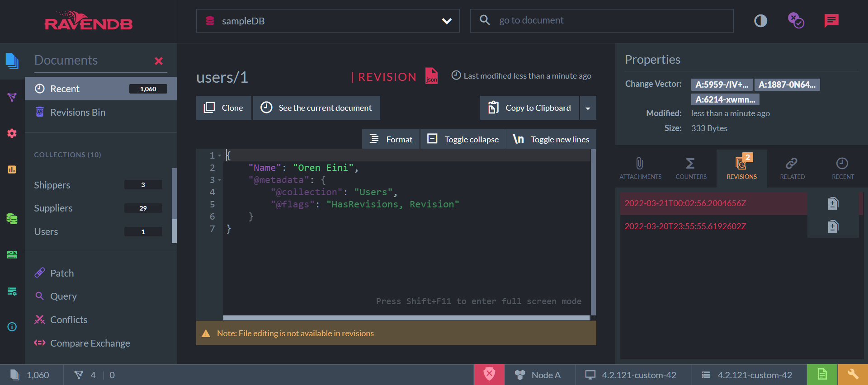Click Copy to Clipboard
This screenshot has width=868, height=385.
529,108
